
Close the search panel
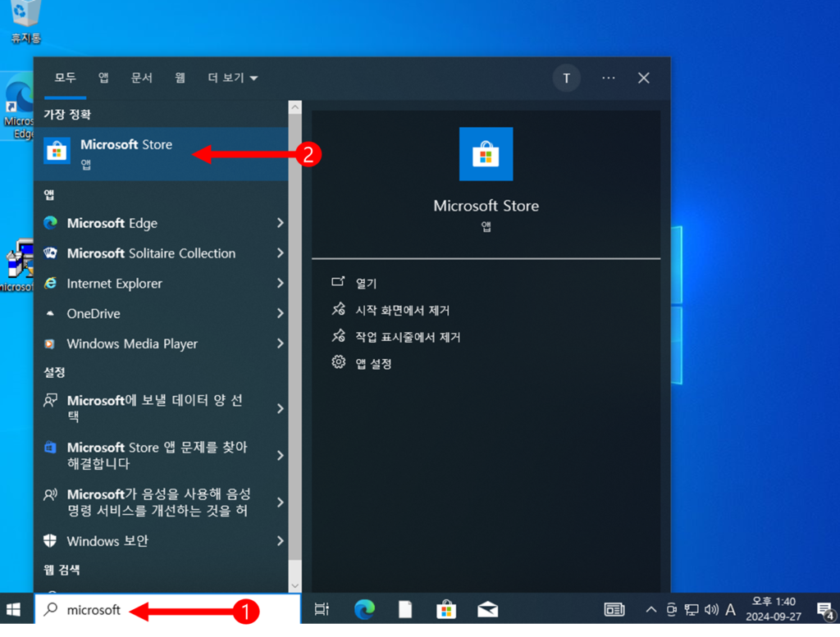[644, 78]
